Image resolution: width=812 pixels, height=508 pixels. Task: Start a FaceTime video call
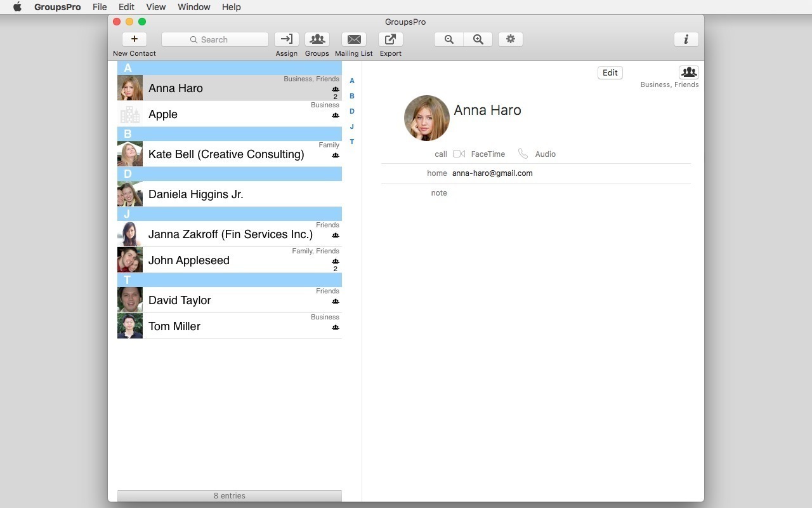tap(459, 154)
